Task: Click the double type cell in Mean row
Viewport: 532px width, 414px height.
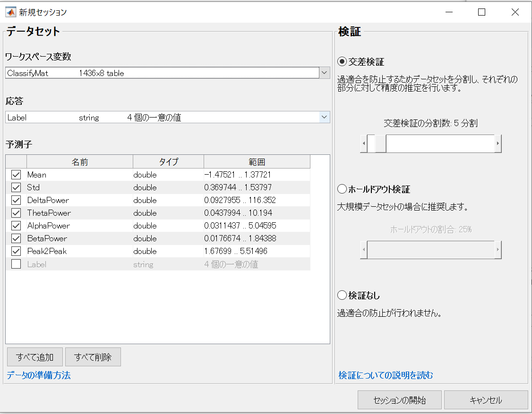Action: tap(168, 175)
